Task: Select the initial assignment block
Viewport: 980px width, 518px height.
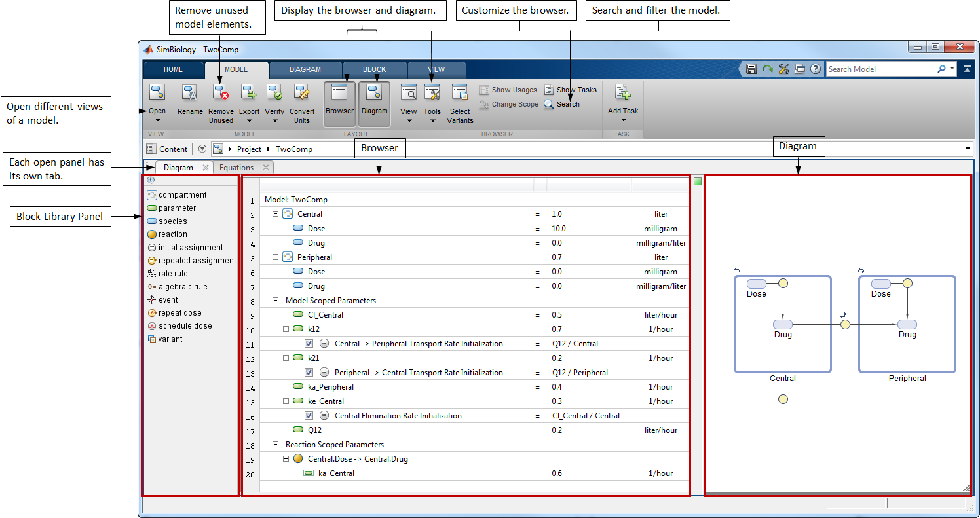Action: pos(185,248)
